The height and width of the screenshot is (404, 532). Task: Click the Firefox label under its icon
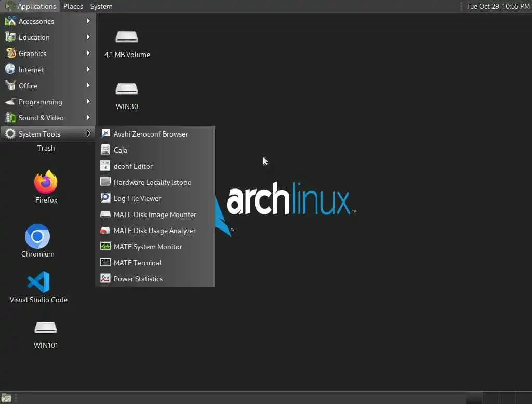pyautogui.click(x=46, y=200)
